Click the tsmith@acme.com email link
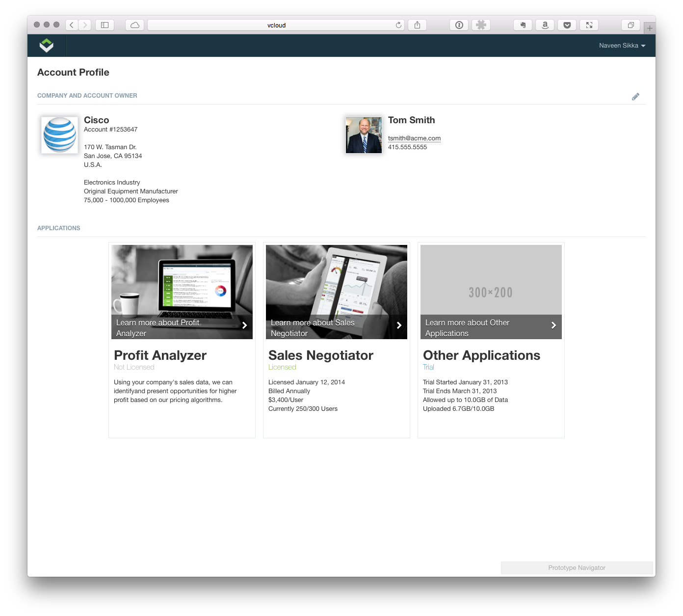The width and height of the screenshot is (683, 616). pyautogui.click(x=414, y=138)
